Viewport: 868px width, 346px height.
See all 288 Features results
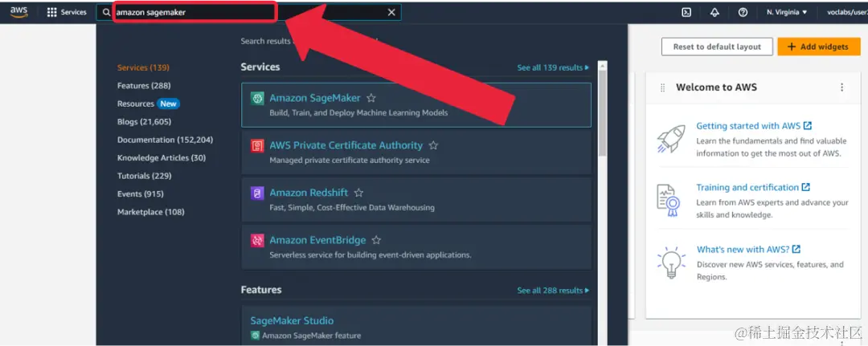click(553, 290)
